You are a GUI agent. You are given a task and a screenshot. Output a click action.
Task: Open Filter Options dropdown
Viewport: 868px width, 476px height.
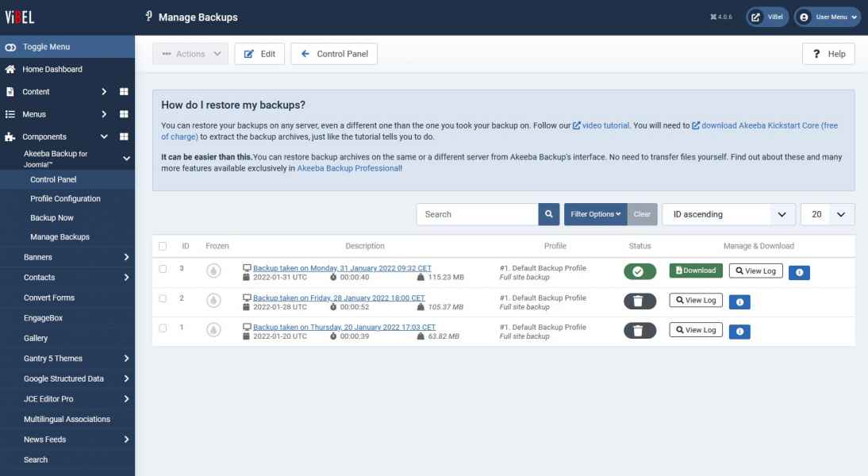(596, 214)
